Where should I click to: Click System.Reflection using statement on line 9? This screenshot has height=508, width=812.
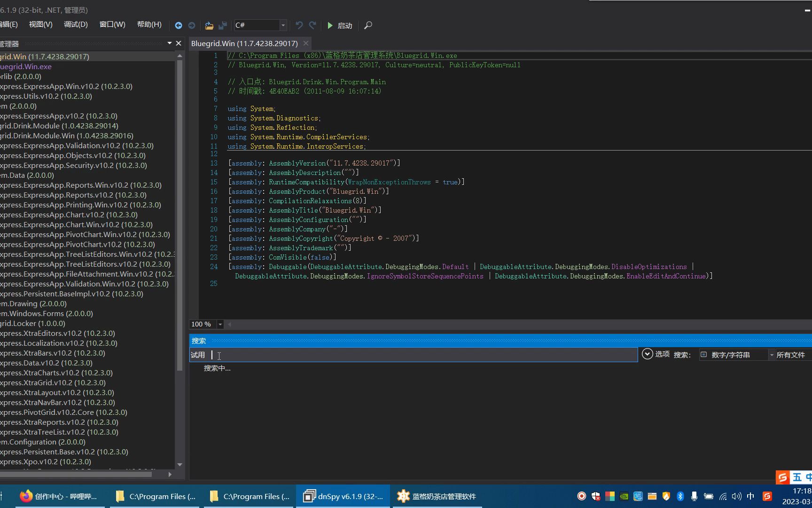282,127
